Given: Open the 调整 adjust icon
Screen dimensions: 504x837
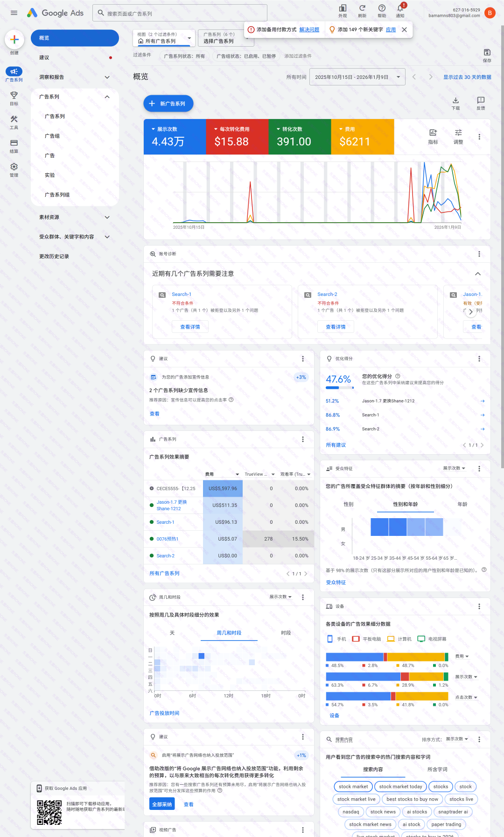Looking at the screenshot, I should pos(458,133).
